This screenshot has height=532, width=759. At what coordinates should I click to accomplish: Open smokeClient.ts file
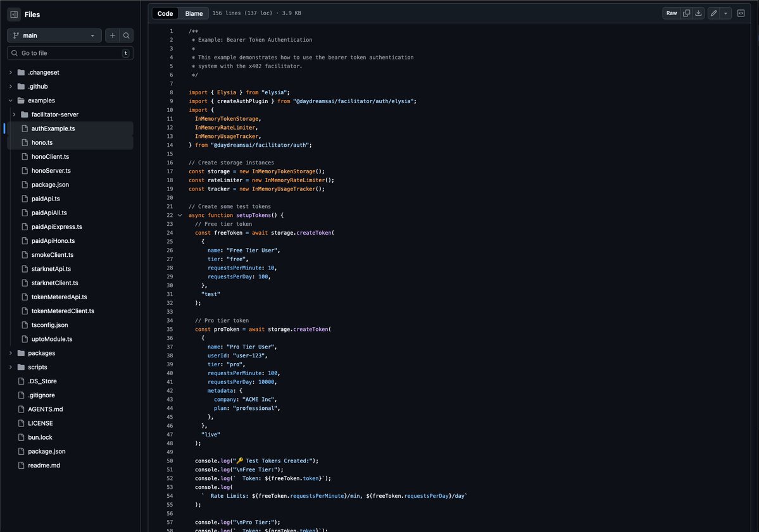coord(53,255)
